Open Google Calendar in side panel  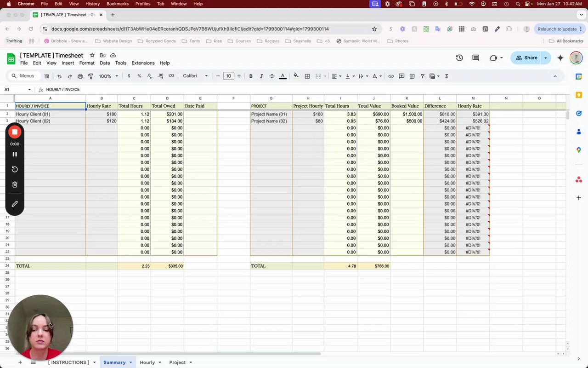579,77
